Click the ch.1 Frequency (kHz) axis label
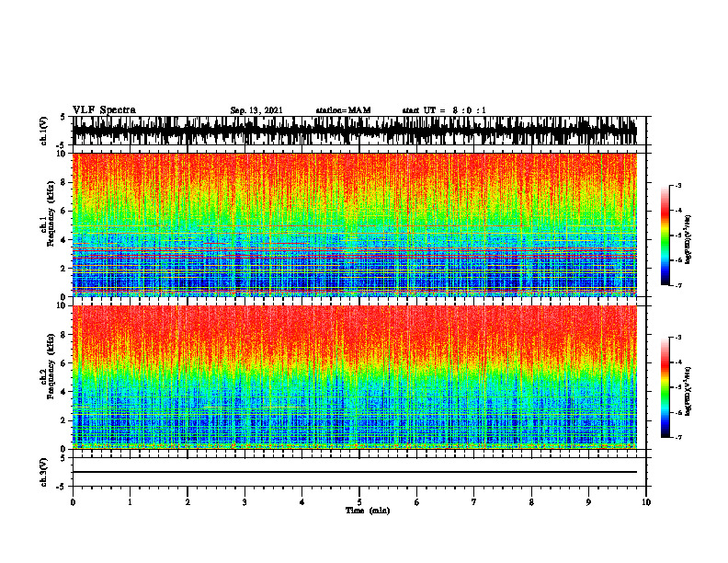Viewport: 728px width, 563px height. click(x=48, y=213)
